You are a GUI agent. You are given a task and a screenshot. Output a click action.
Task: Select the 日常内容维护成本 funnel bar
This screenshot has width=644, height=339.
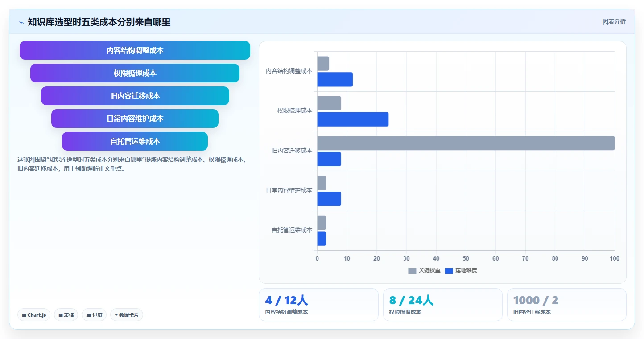[135, 118]
